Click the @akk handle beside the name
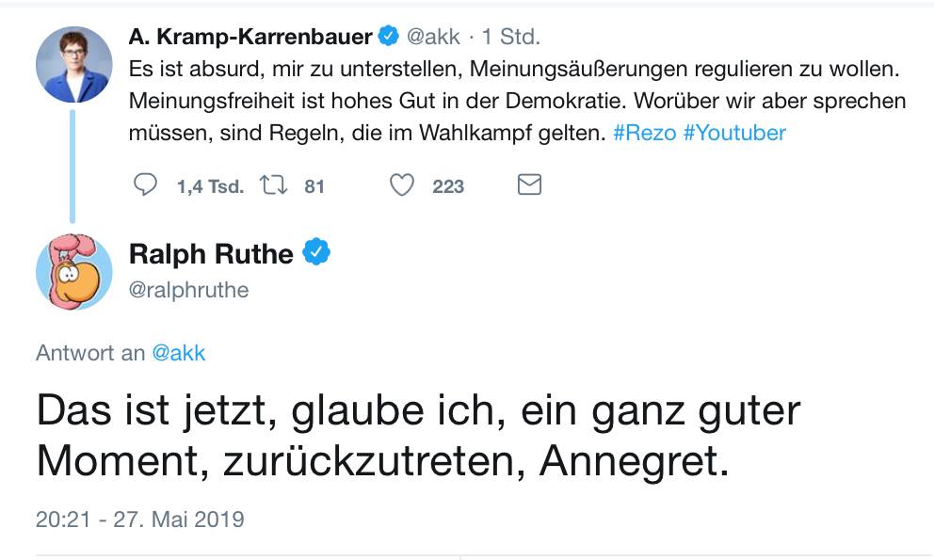Screen dimensions: 934x560 [x=433, y=38]
